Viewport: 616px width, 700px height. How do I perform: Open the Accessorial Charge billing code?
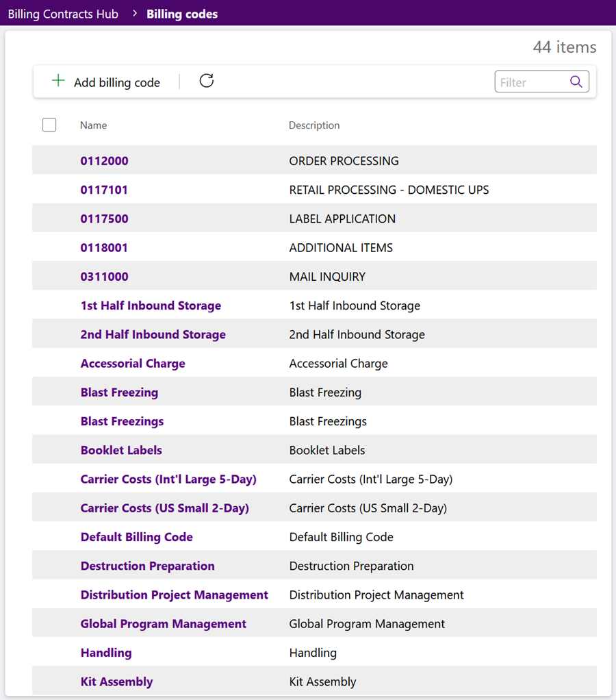point(133,364)
